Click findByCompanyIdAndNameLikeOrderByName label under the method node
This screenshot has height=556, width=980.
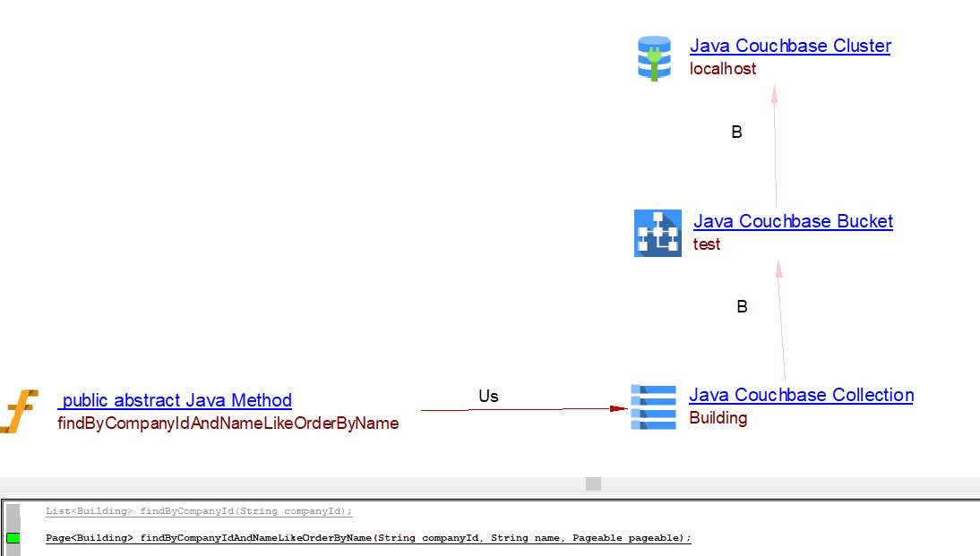click(228, 423)
